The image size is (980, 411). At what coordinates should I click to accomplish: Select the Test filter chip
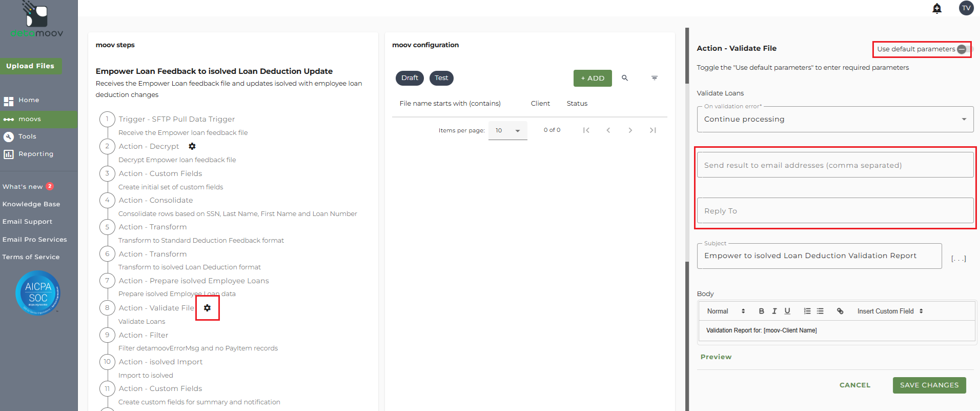point(441,78)
